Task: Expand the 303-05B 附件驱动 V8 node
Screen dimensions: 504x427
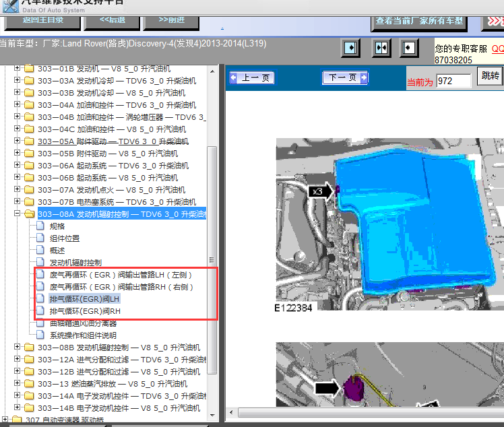Action: click(17, 153)
